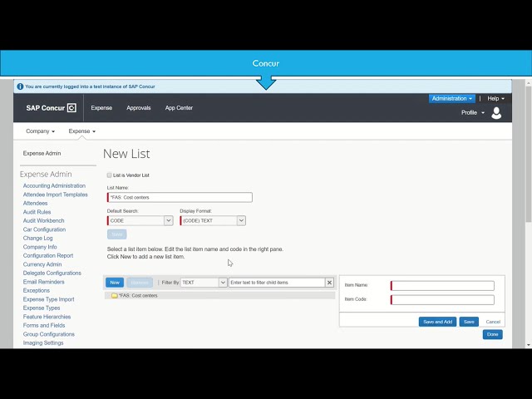Open the Expense submenu below the header
The height and width of the screenshot is (399, 532).
(x=81, y=131)
